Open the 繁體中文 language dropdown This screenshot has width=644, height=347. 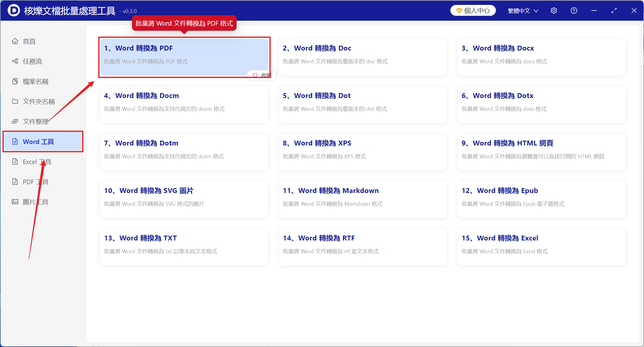(523, 11)
